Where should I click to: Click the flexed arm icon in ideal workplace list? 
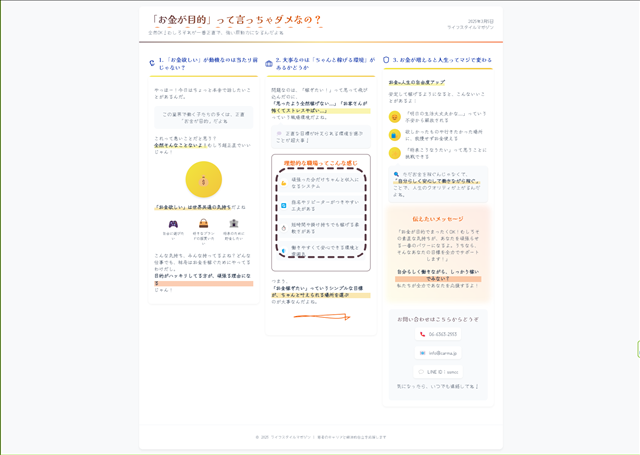tap(284, 183)
